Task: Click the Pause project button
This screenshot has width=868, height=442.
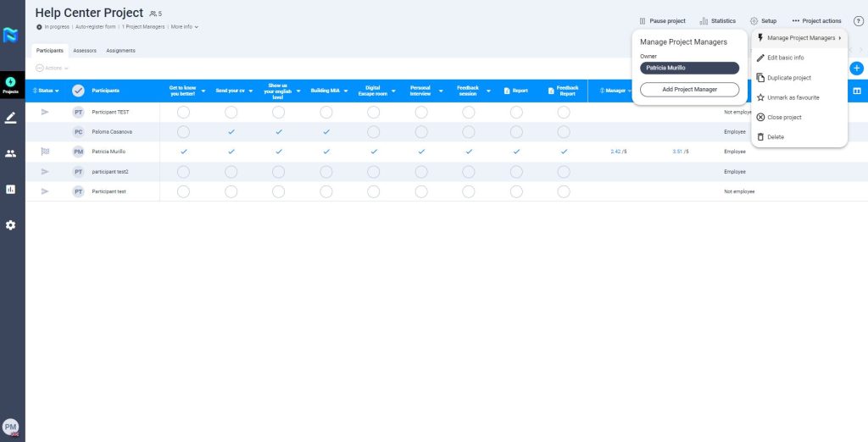Action: pyautogui.click(x=662, y=21)
